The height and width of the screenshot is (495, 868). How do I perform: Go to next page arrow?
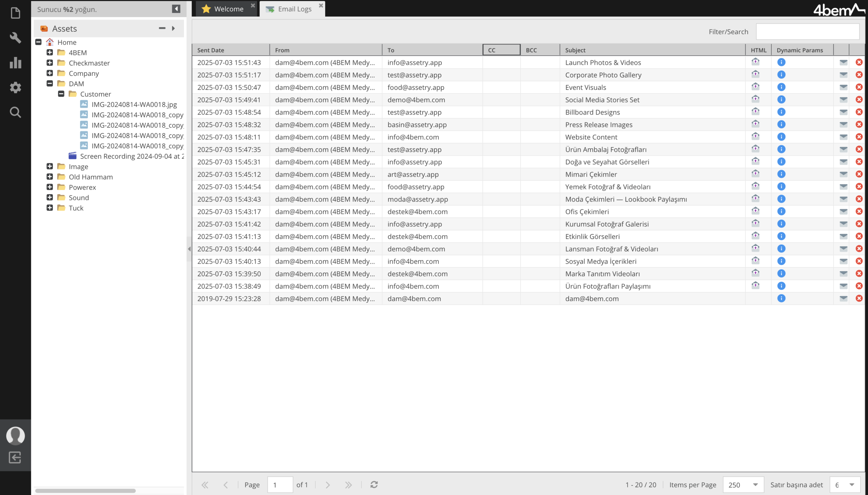(328, 484)
